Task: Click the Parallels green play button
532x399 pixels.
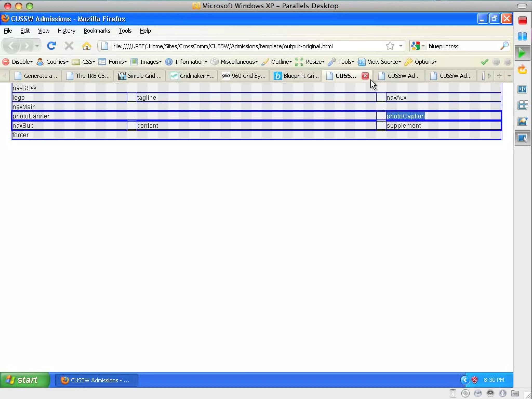Action: click(x=522, y=53)
